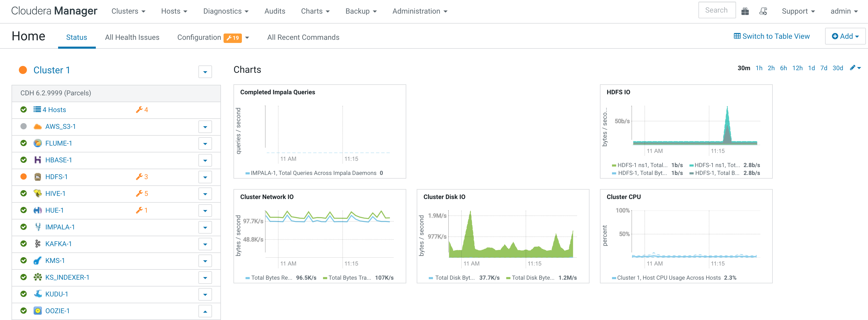The image size is (868, 320).
Task: Select the 1h time range
Action: 759,68
